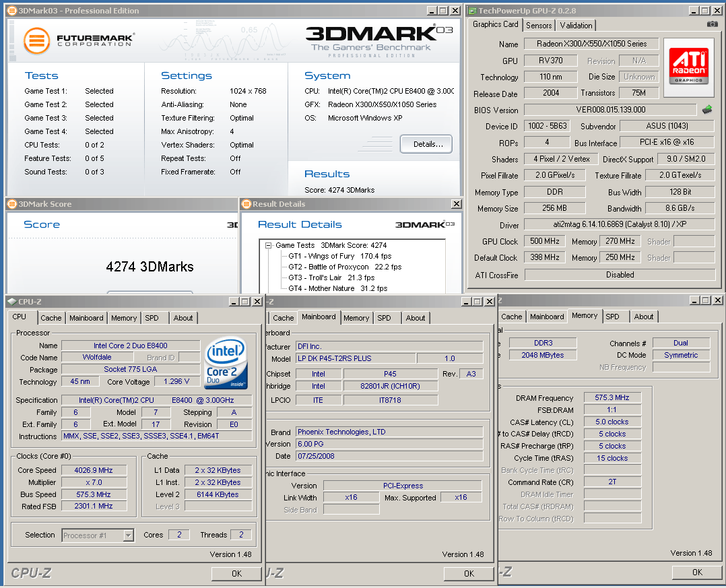Click the Result Details title bar icon
The width and height of the screenshot is (726, 588).
[246, 203]
